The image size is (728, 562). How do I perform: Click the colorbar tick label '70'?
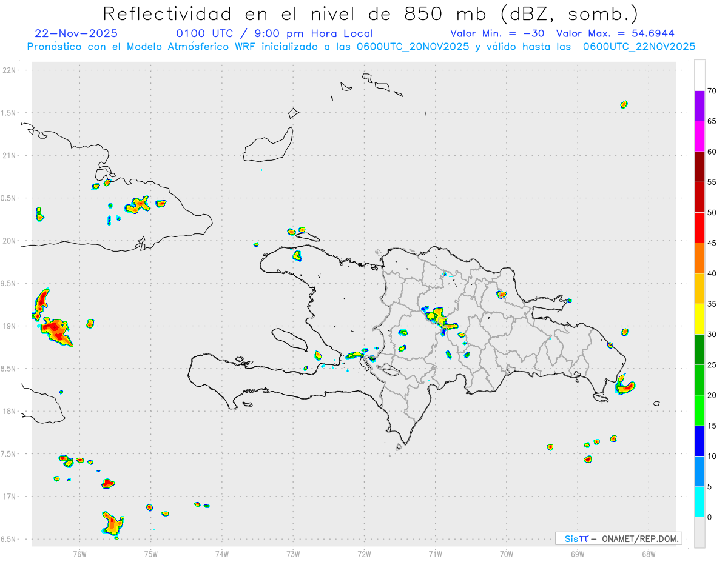[712, 91]
